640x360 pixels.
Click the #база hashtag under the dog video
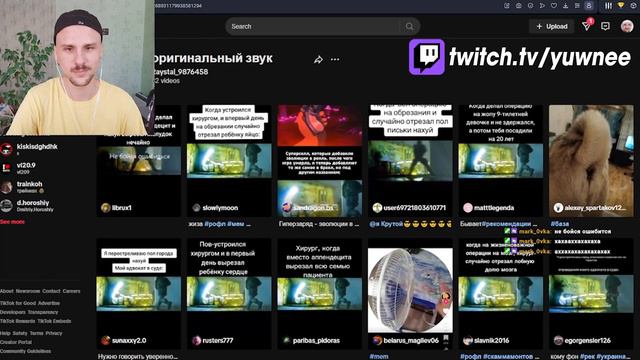pyautogui.click(x=560, y=224)
